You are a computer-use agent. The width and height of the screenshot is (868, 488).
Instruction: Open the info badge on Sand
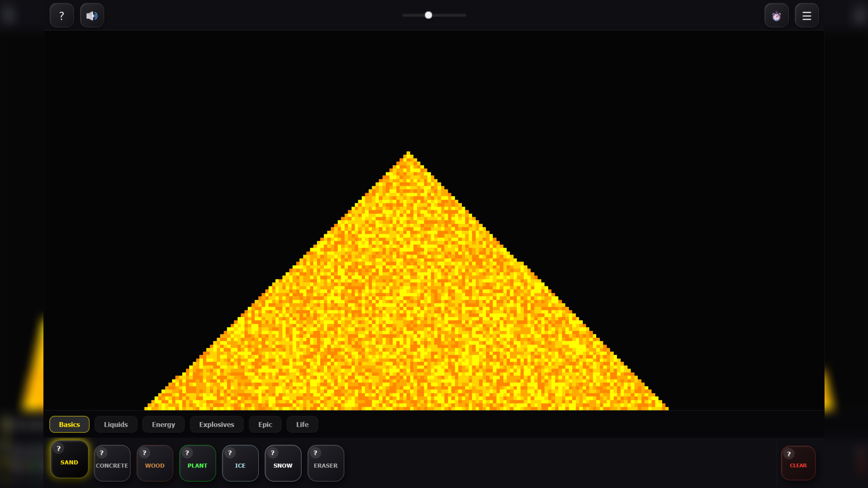click(x=58, y=449)
